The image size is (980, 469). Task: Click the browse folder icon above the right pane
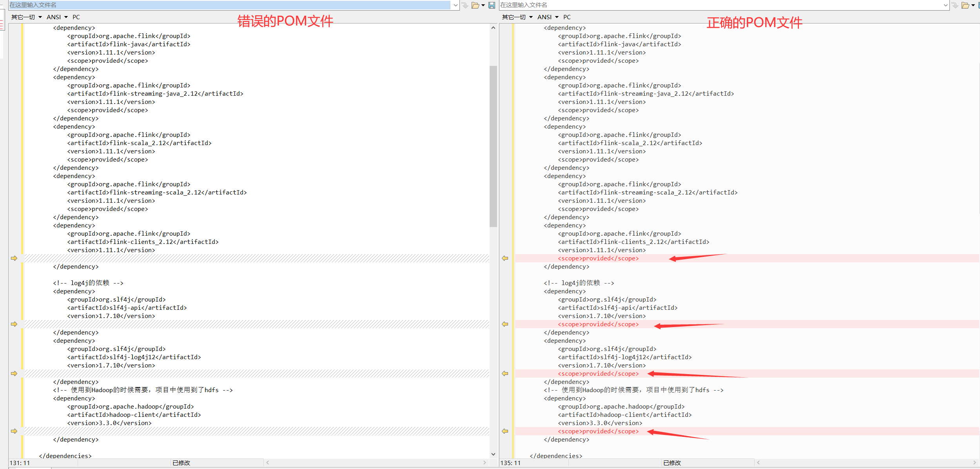pyautogui.click(x=965, y=5)
